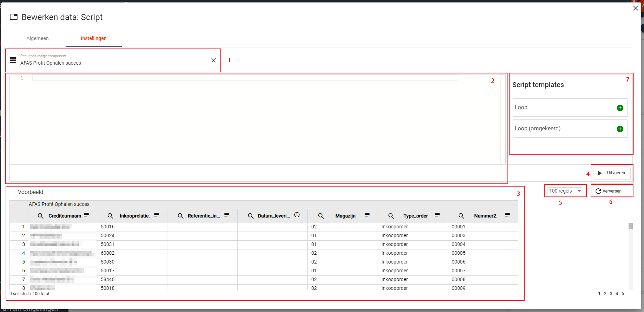Open the Referentie_in column filter menu
The image size is (644, 312).
227,215
